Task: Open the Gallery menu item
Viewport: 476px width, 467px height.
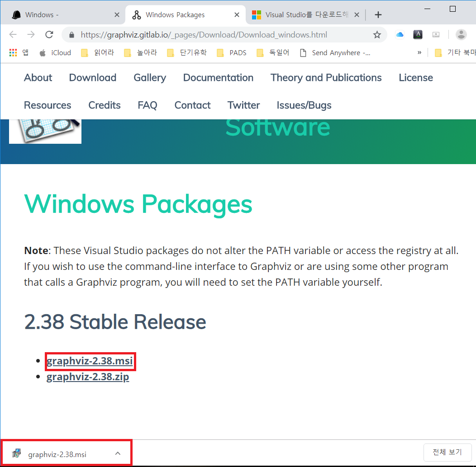Action: point(150,78)
